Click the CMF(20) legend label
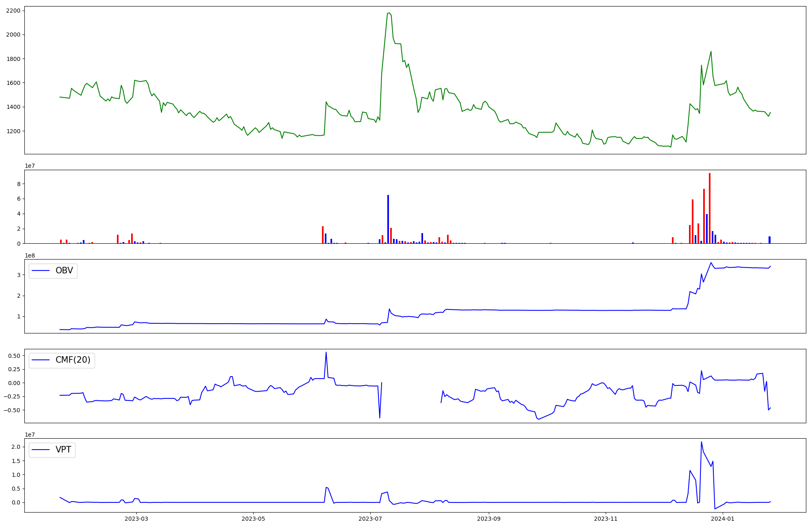 click(x=73, y=360)
